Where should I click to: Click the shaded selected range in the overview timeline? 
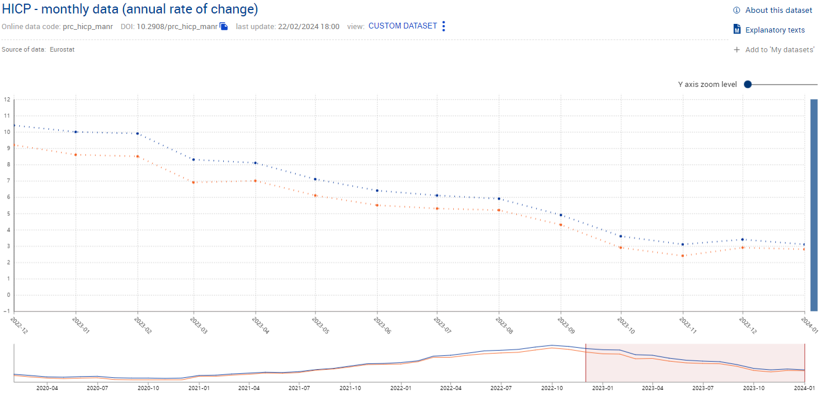tap(695, 363)
